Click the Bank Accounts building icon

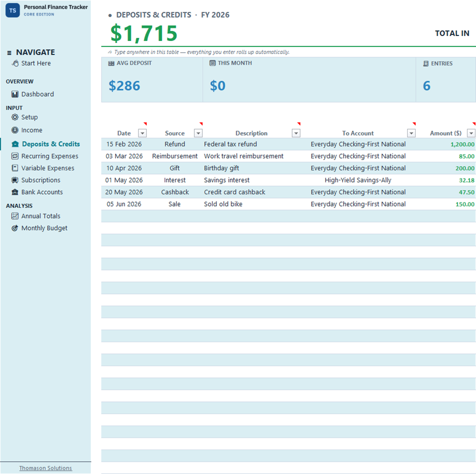coord(15,192)
